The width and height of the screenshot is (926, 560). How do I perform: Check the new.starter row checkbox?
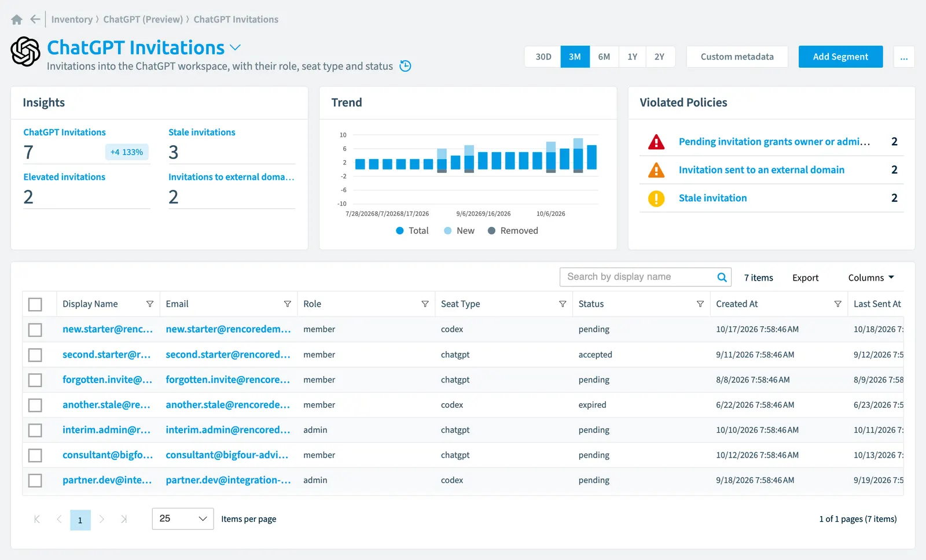[35, 330]
